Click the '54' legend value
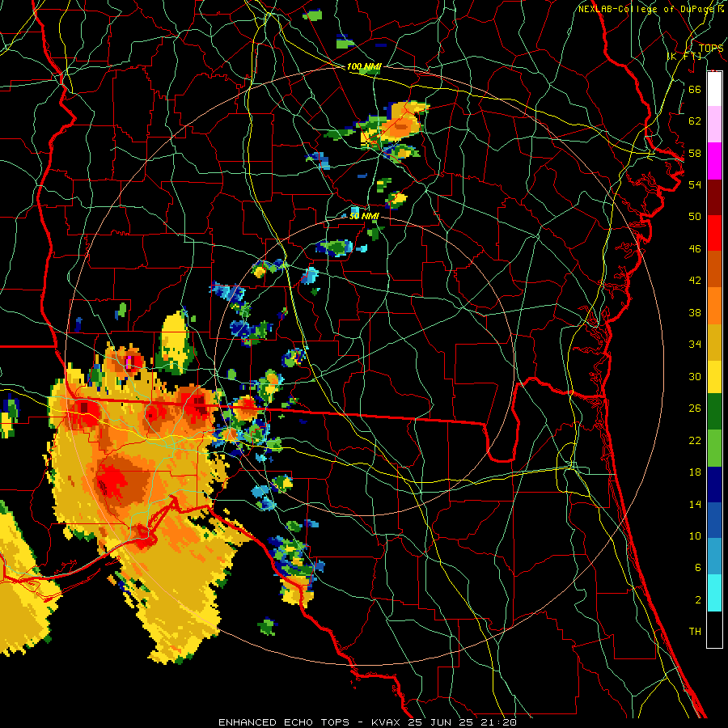 click(695, 184)
